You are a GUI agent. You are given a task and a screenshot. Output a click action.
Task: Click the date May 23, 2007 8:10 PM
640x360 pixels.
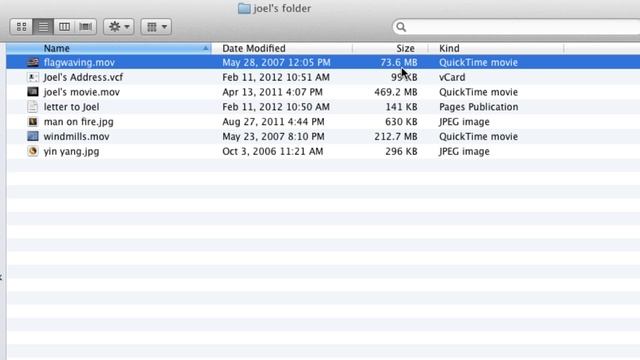(x=273, y=136)
